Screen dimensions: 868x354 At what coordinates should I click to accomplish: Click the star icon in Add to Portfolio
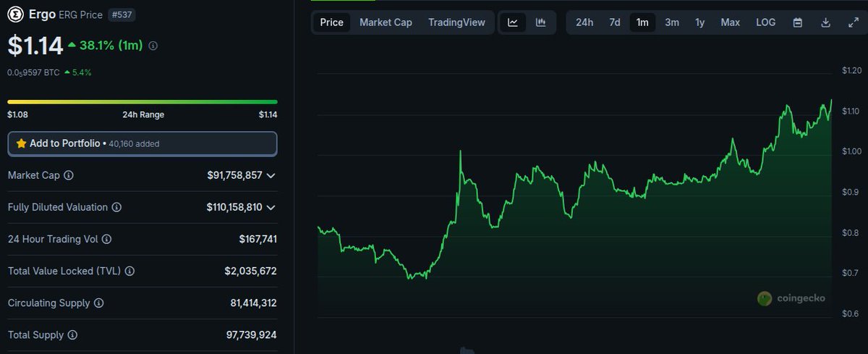click(x=21, y=143)
